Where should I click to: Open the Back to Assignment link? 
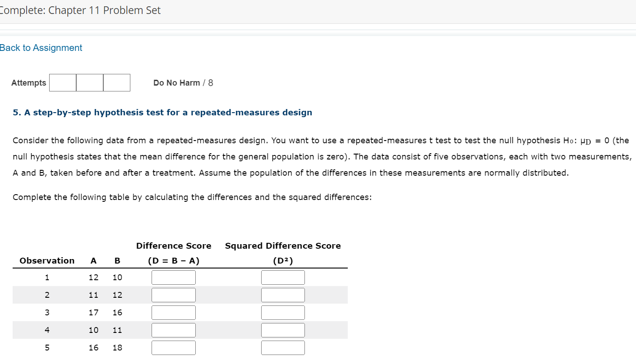[41, 47]
